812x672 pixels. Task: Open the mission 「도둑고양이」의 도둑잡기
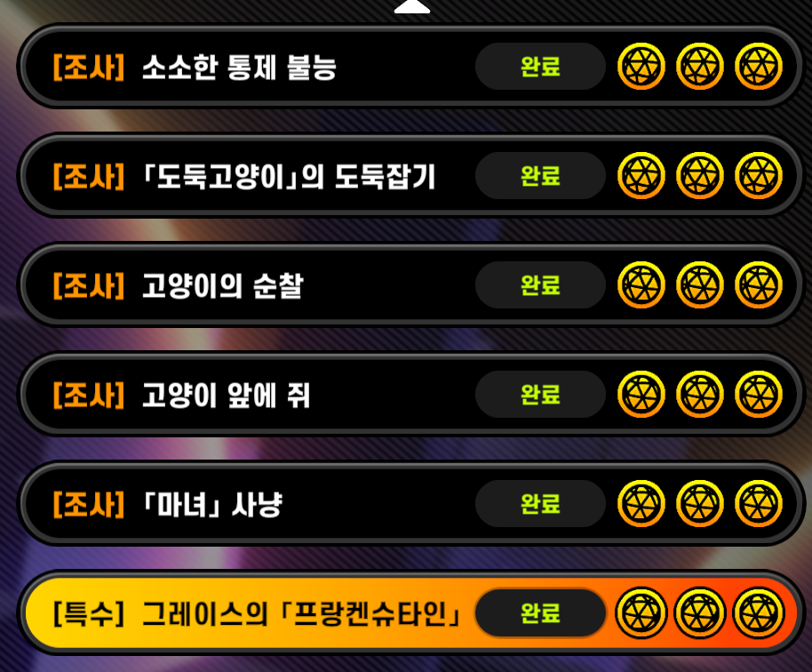pos(410,176)
